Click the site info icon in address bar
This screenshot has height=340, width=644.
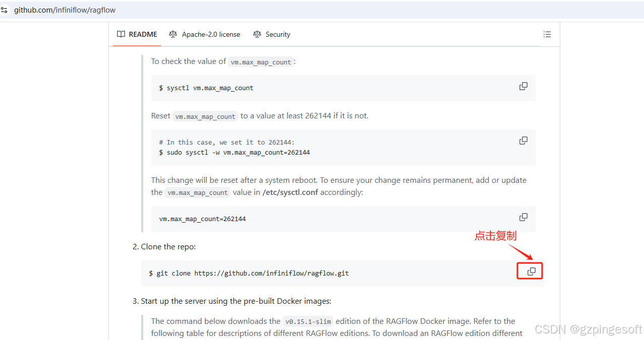4,10
